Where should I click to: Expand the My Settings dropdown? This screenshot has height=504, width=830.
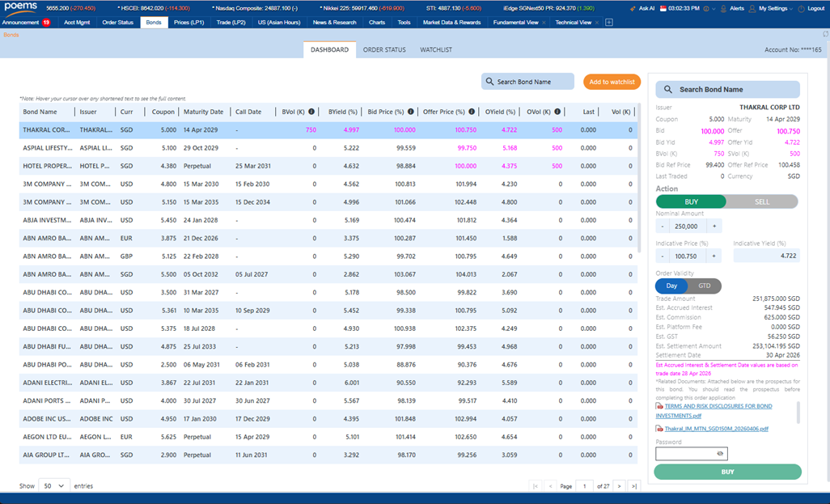791,8
